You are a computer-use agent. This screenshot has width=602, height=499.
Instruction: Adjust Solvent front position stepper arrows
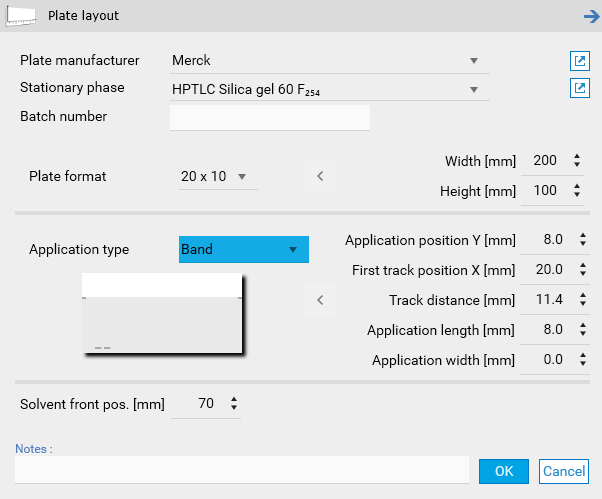click(234, 404)
